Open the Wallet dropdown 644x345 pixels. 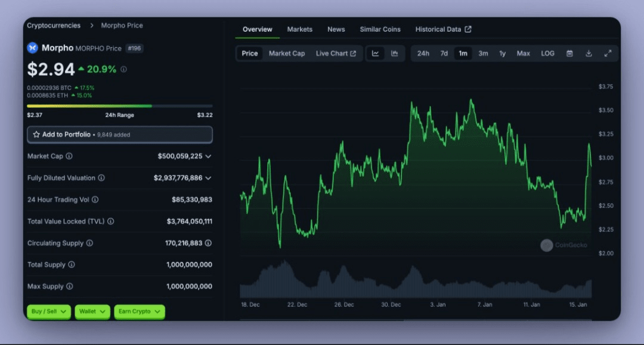point(92,312)
